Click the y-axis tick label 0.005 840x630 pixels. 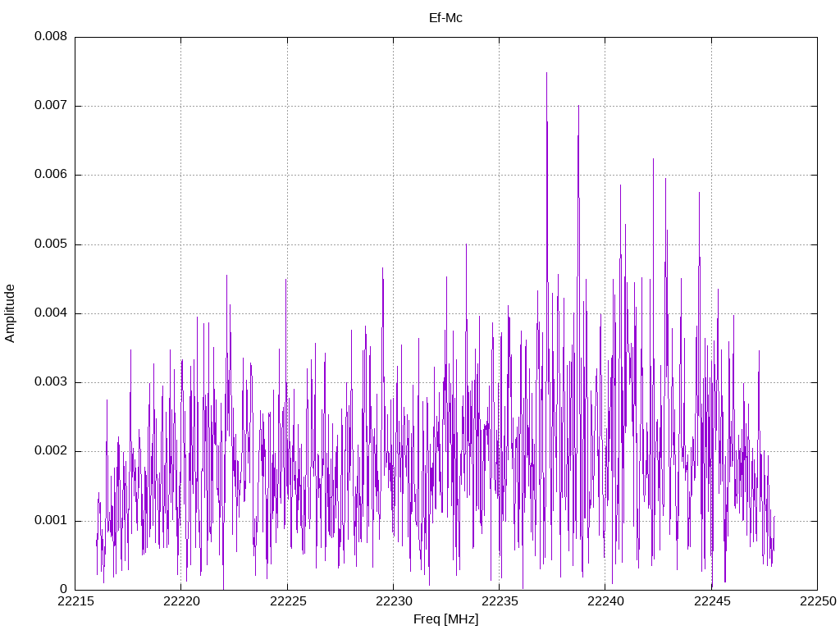tap(51, 244)
